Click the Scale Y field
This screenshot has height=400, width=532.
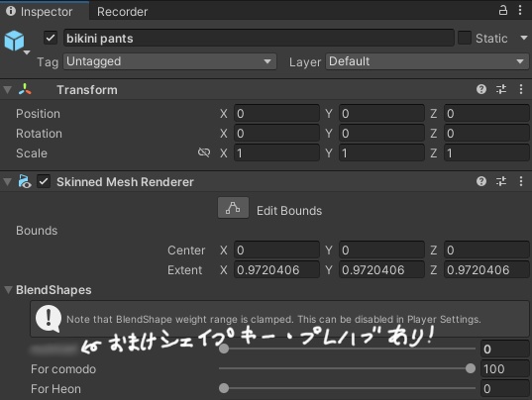[x=381, y=152]
